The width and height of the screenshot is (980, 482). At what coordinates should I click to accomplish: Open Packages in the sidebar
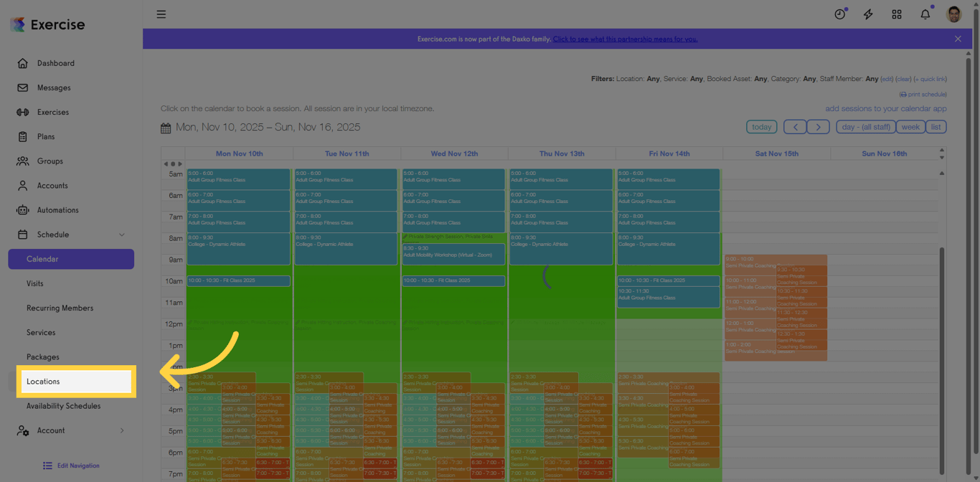pyautogui.click(x=43, y=357)
